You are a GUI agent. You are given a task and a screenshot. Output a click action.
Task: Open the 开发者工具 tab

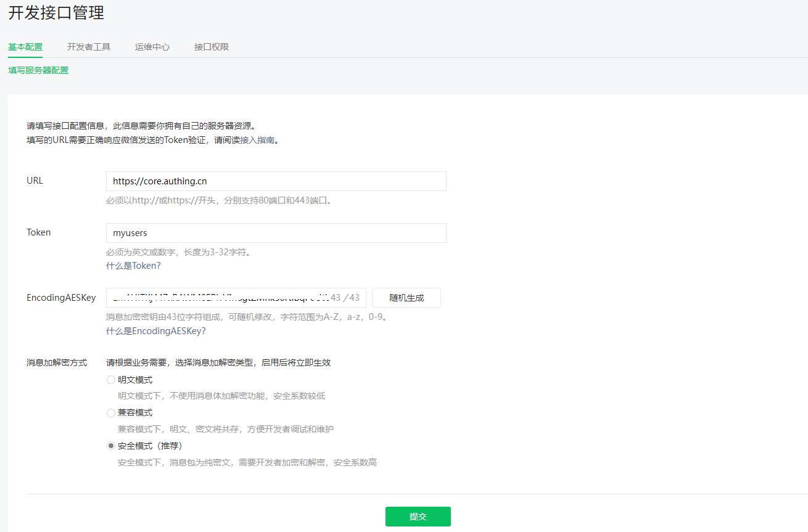[x=89, y=47]
